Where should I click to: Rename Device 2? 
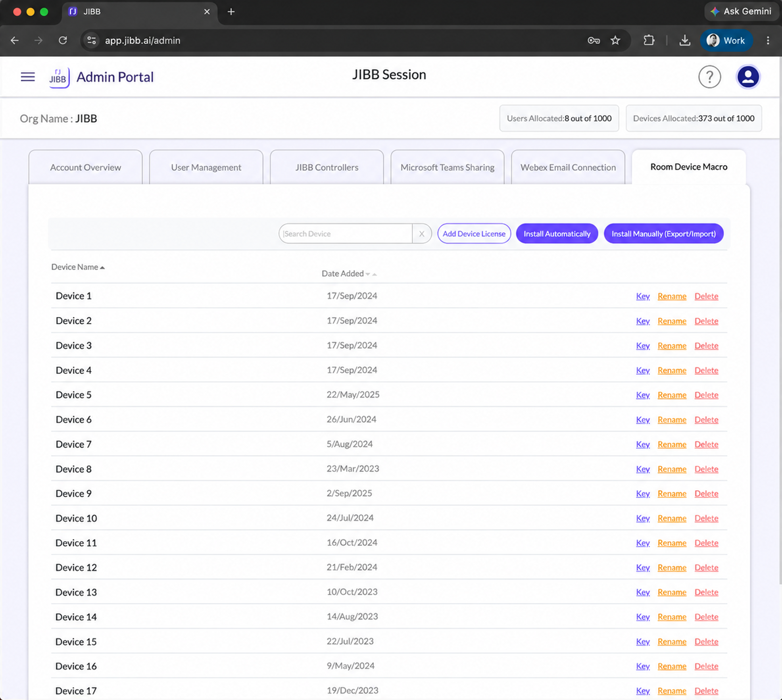(x=672, y=321)
